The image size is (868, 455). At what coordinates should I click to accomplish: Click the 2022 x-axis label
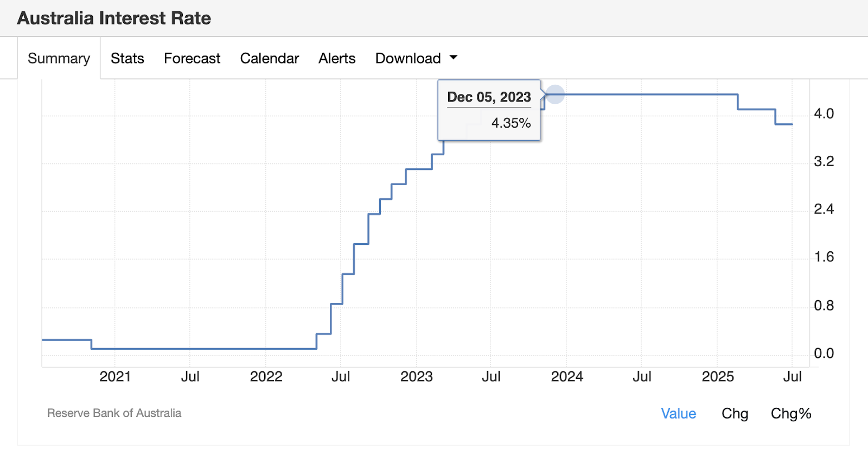tap(266, 377)
